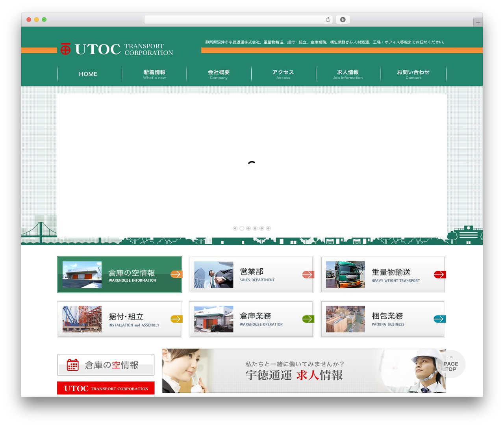Open the Company menu item

[x=219, y=74]
